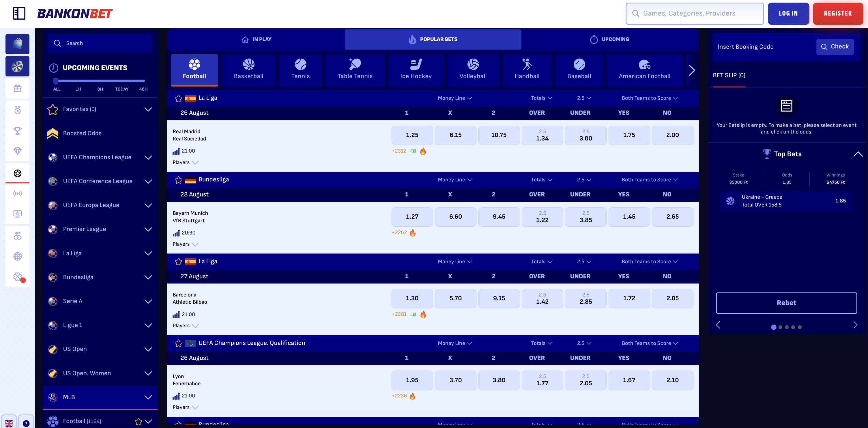Open the question mark help icon
Viewport: 868px width, 428px height.
point(26,423)
